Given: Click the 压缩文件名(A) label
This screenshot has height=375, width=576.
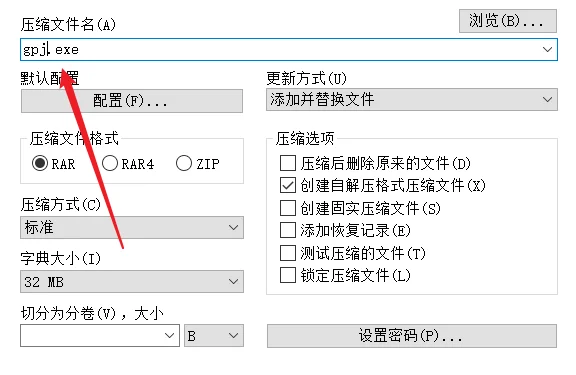Looking at the screenshot, I should pyautogui.click(x=68, y=25).
